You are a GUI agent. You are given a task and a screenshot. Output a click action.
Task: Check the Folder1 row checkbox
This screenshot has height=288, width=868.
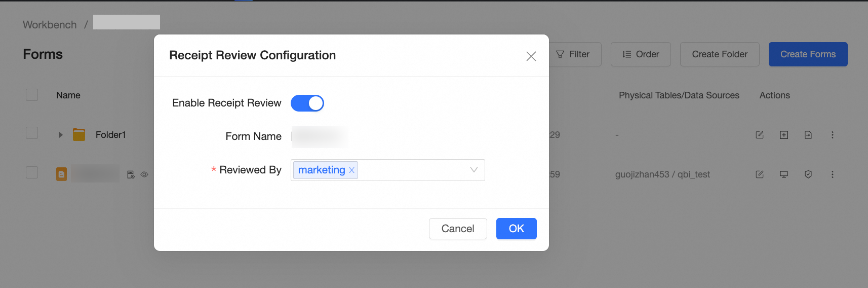(x=32, y=133)
